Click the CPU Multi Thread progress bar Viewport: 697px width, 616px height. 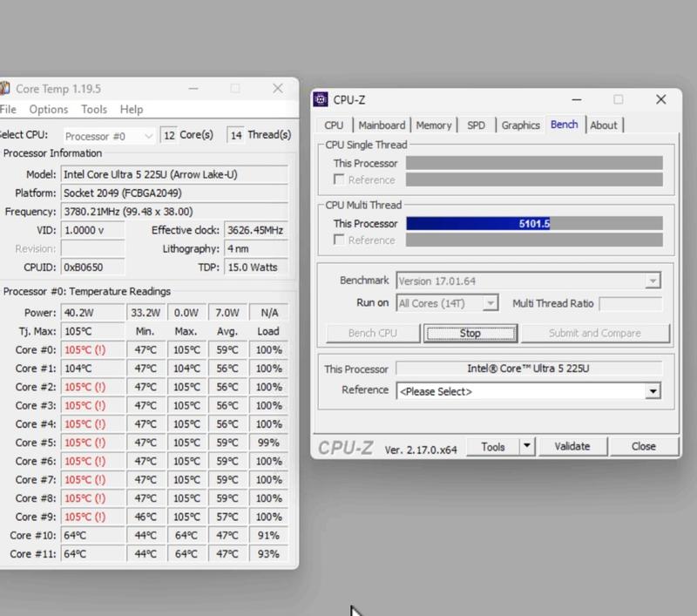point(534,224)
